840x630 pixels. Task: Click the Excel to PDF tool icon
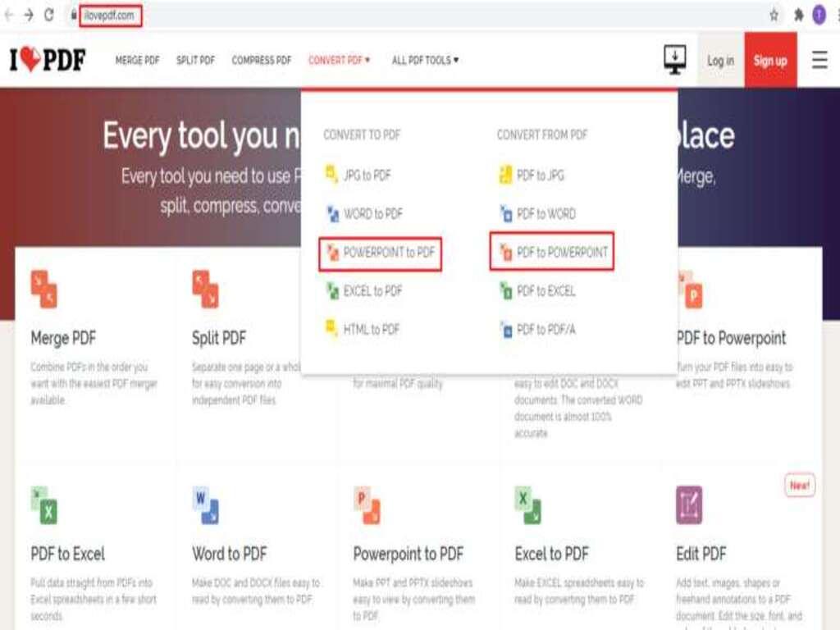click(x=528, y=505)
